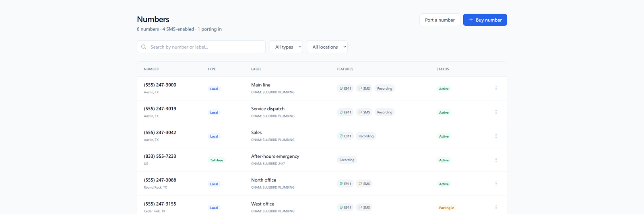Select number (833) 555-7233

pos(160,156)
